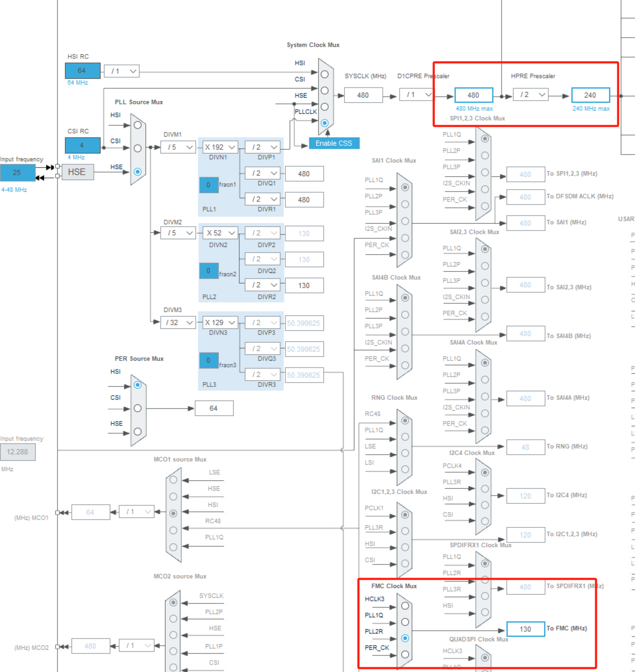Select RC48 in the RNG Clock Mux

(405, 420)
